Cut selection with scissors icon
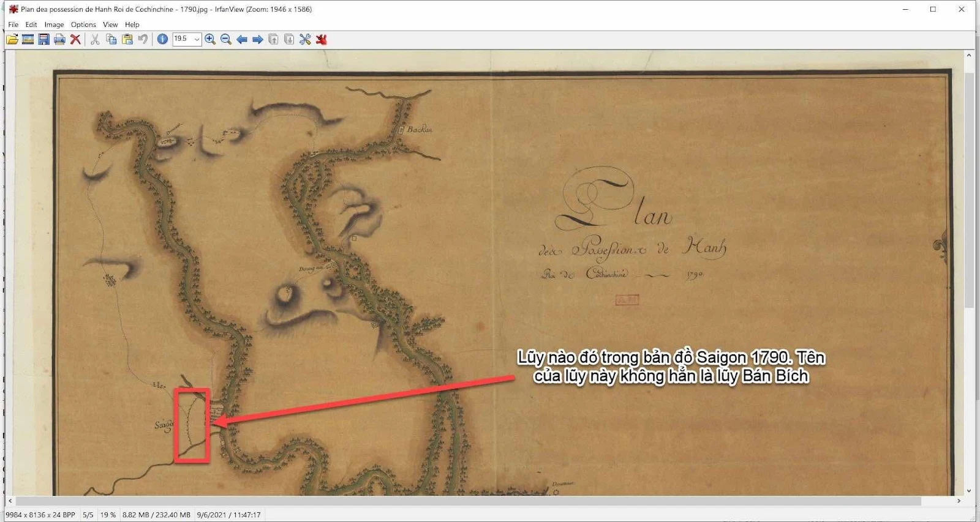Image resolution: width=980 pixels, height=522 pixels. 95,39
